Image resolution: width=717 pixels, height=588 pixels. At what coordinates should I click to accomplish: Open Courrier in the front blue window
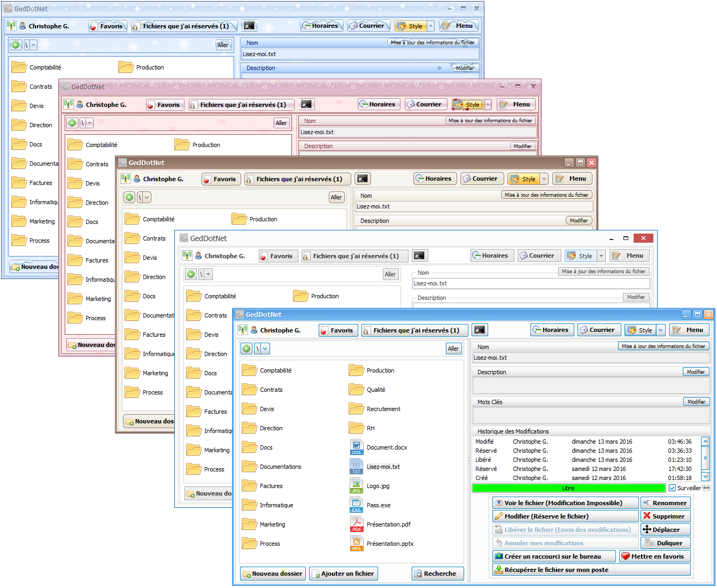point(599,330)
